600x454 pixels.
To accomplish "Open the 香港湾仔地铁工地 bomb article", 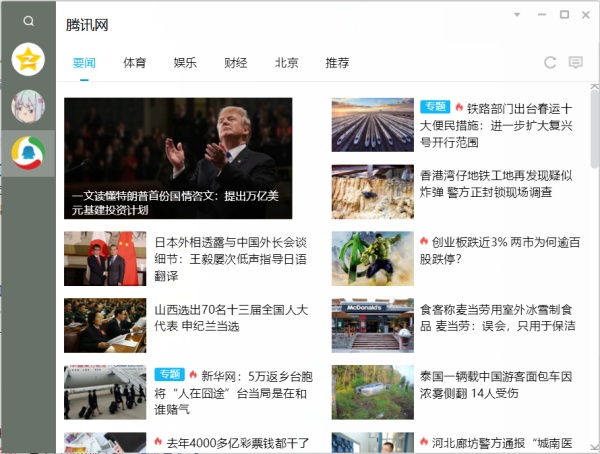I will [x=495, y=183].
